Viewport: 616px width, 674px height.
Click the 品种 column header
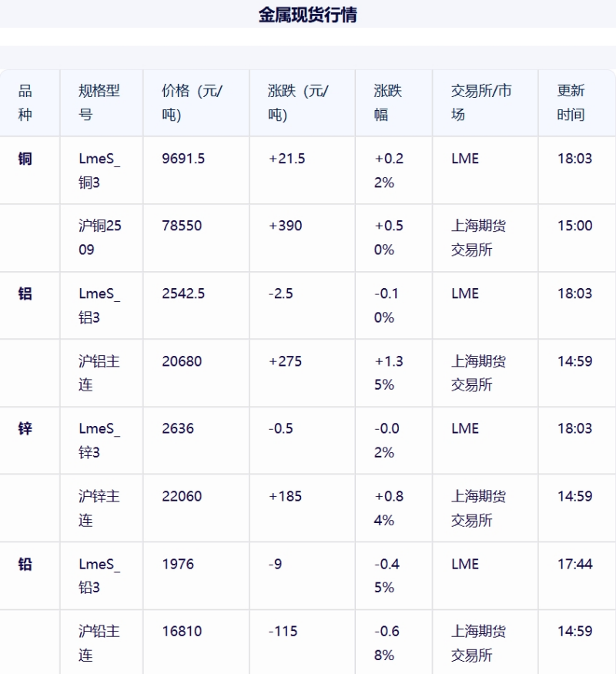click(x=25, y=102)
